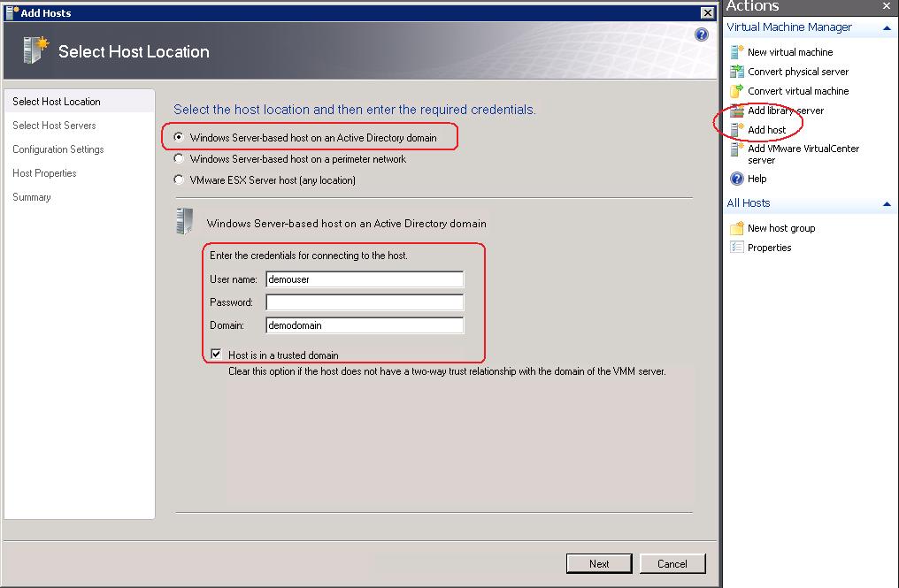Go to Host Properties step
Screen dimensions: 899x588
click(44, 173)
